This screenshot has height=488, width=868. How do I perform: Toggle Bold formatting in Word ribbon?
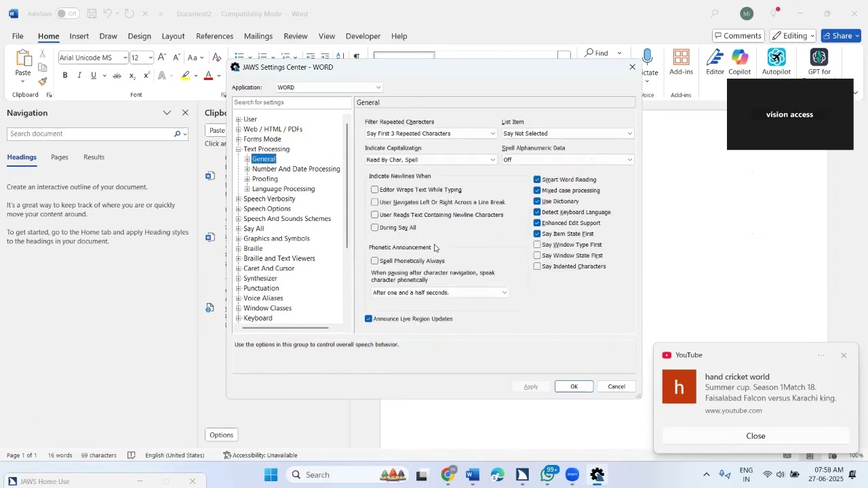pyautogui.click(x=65, y=75)
